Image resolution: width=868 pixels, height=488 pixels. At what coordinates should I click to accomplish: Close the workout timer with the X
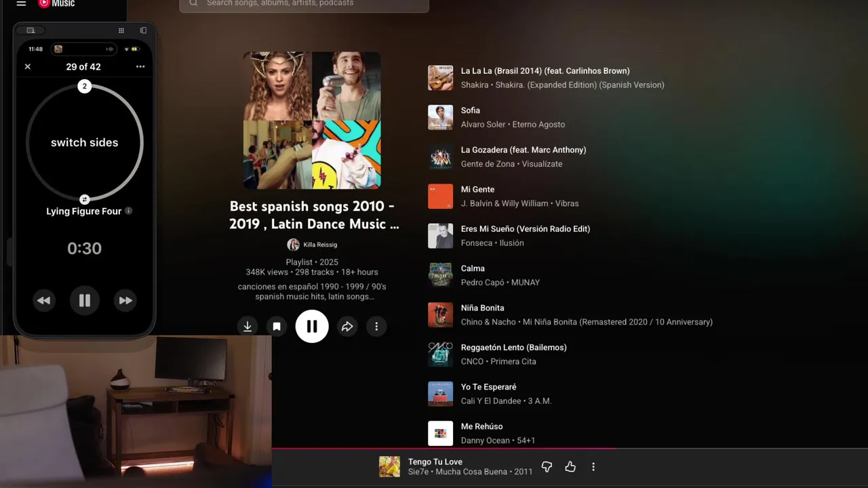(x=28, y=66)
